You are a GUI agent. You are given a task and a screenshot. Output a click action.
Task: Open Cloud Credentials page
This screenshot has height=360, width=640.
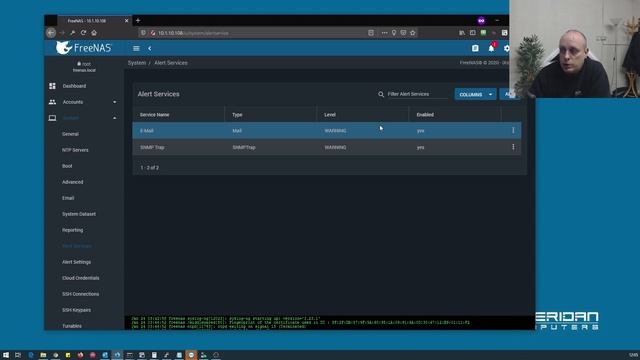[80, 278]
